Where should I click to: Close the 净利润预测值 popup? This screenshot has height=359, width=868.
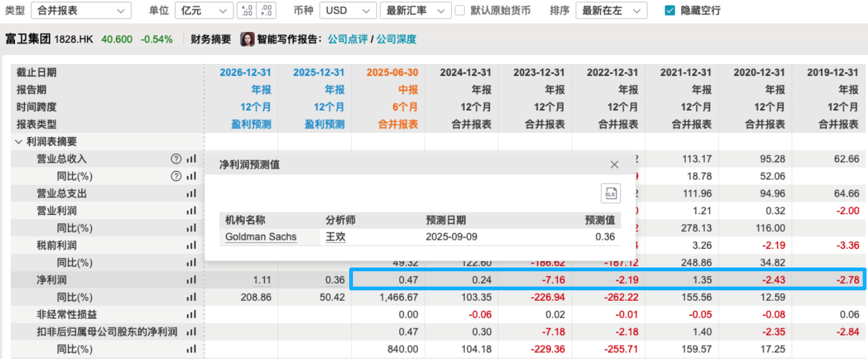[x=614, y=165]
